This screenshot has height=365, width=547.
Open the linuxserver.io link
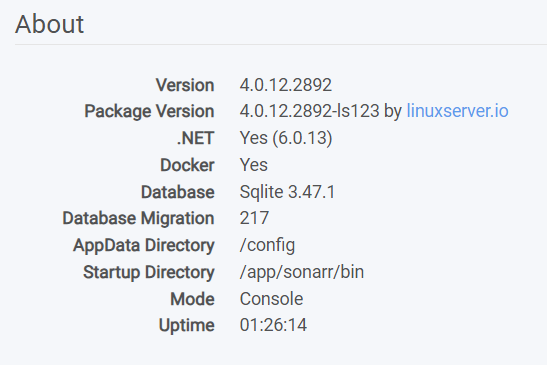(457, 111)
